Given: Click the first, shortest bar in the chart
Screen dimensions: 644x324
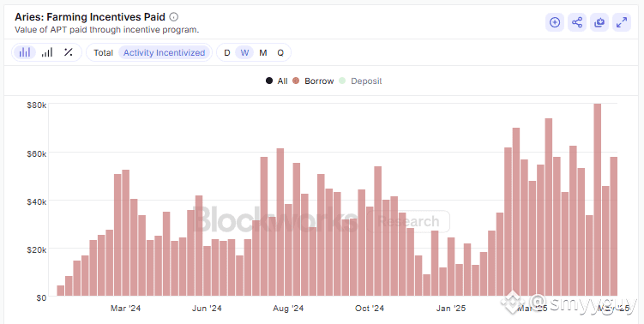Looking at the screenshot, I should pyautogui.click(x=60, y=291).
